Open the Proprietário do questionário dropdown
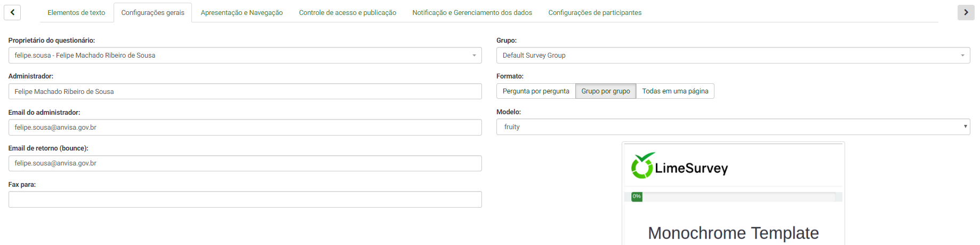 coord(245,56)
